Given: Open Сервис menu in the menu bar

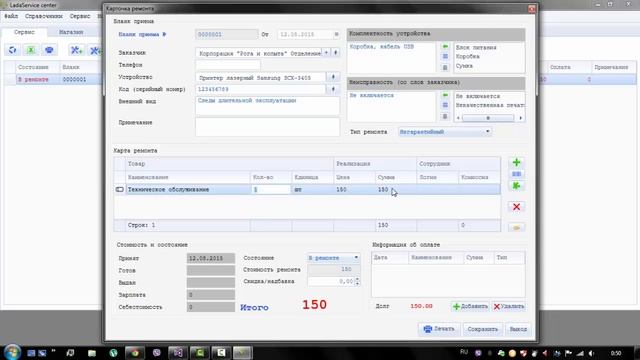Looking at the screenshot, I should (x=80, y=16).
